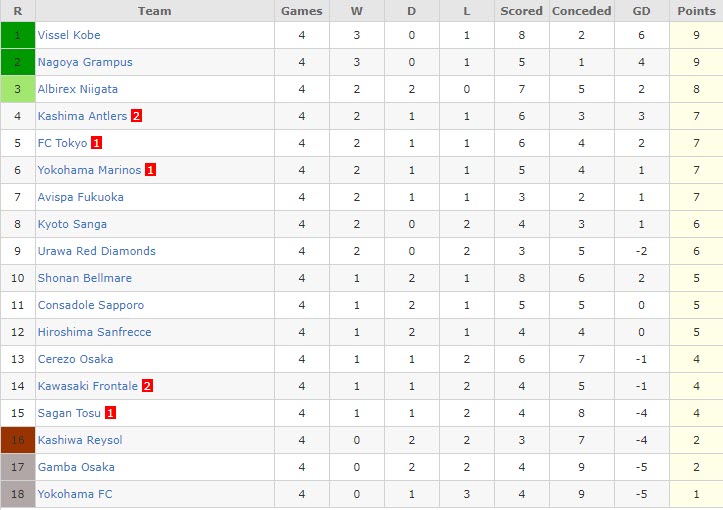Click the green rank 1 position cell
Screen dimensions: 723x510
18,35
